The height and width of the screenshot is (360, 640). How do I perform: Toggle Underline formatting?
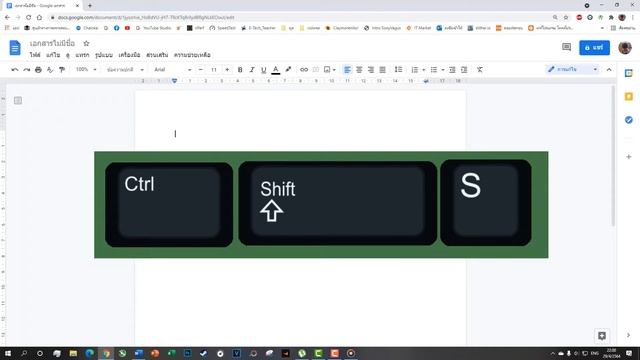(264, 70)
